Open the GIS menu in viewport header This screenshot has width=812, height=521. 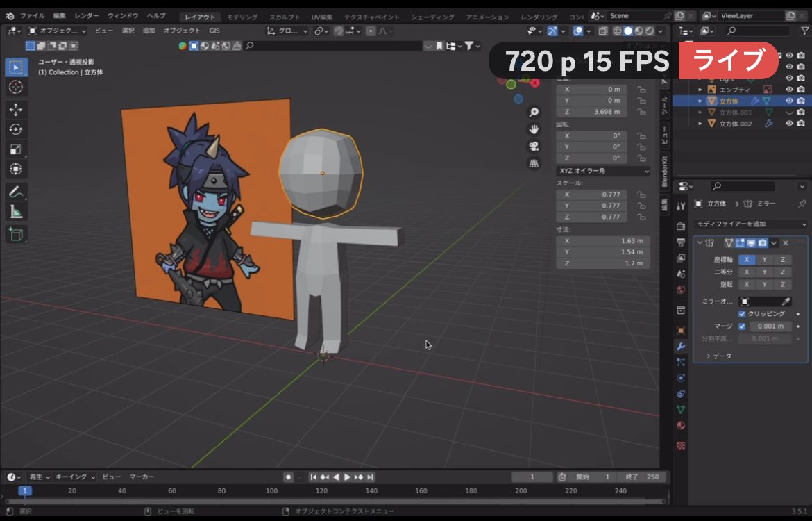tap(214, 31)
